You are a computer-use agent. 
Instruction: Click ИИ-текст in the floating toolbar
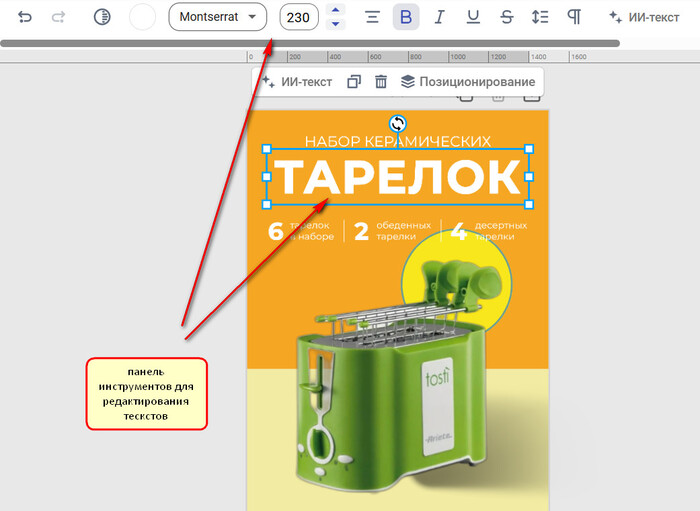(x=297, y=82)
